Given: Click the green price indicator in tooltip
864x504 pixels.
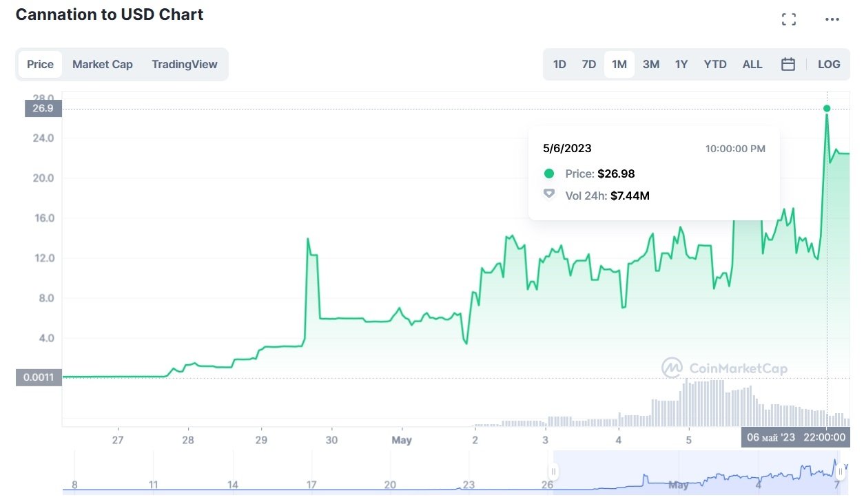Looking at the screenshot, I should (549, 174).
